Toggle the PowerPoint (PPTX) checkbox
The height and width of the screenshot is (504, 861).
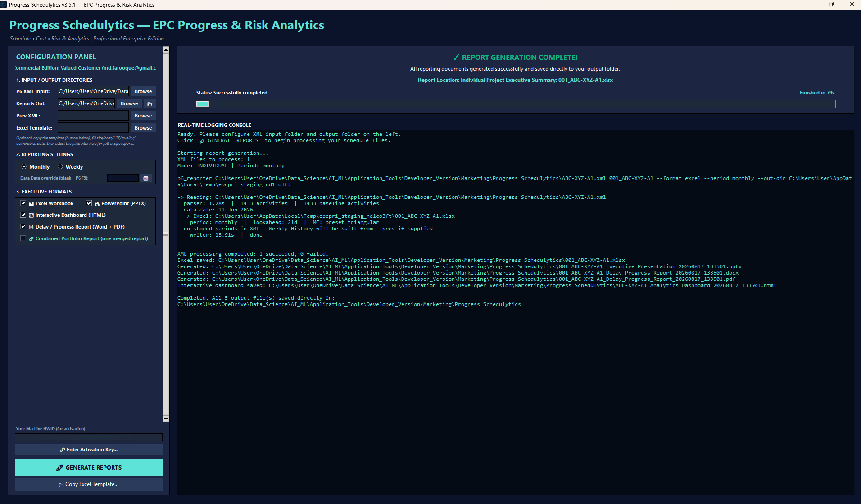[89, 203]
